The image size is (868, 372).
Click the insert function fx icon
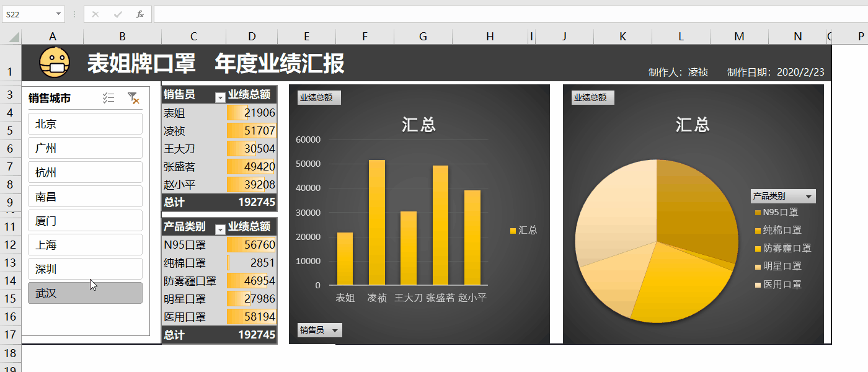coord(140,14)
